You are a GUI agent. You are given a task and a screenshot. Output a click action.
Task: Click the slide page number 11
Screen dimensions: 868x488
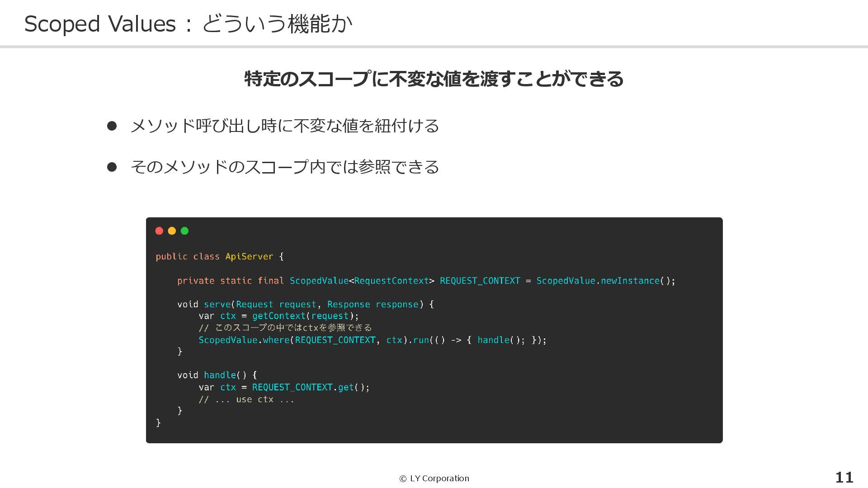click(844, 478)
